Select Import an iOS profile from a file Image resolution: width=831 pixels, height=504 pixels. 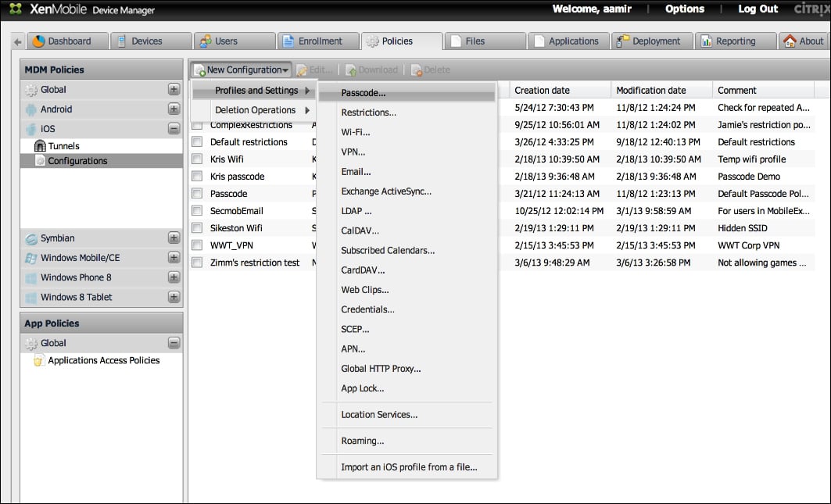coord(408,468)
